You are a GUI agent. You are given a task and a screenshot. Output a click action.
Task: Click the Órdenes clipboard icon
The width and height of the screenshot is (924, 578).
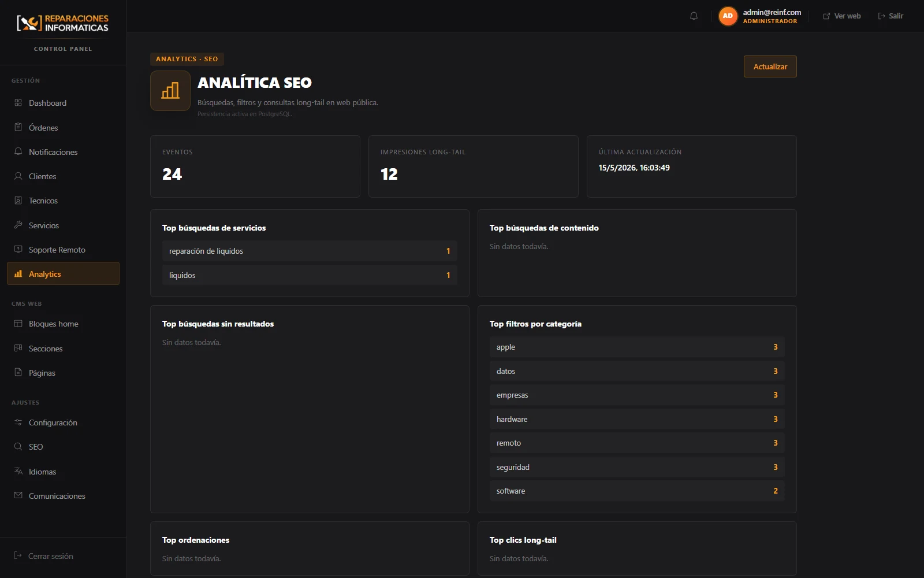point(18,127)
